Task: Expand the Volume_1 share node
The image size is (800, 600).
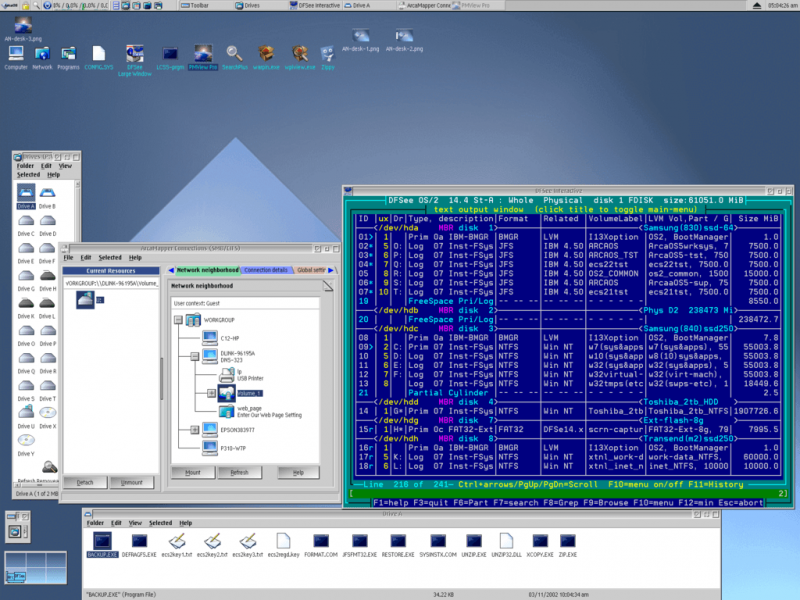Action: point(211,393)
